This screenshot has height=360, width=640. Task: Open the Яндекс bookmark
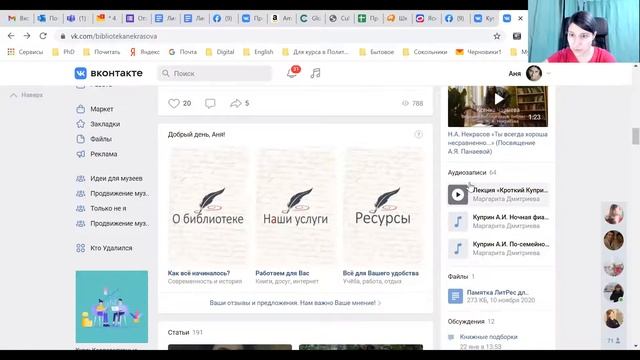pyautogui.click(x=144, y=52)
